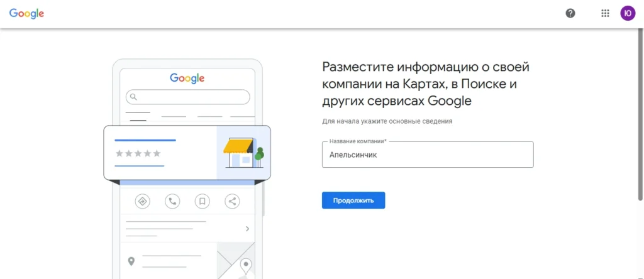Viewport: 644px width, 279px height.
Task: Click the directions icon in phone illustration
Action: (143, 202)
